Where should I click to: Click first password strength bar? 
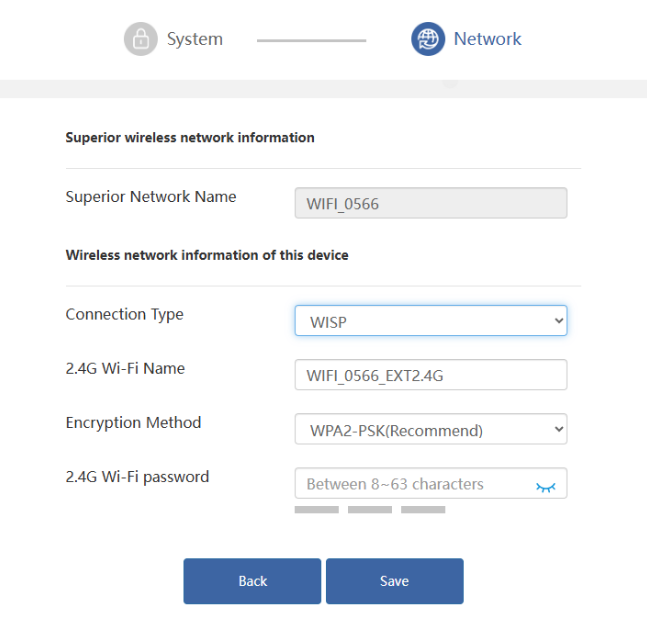(316, 510)
